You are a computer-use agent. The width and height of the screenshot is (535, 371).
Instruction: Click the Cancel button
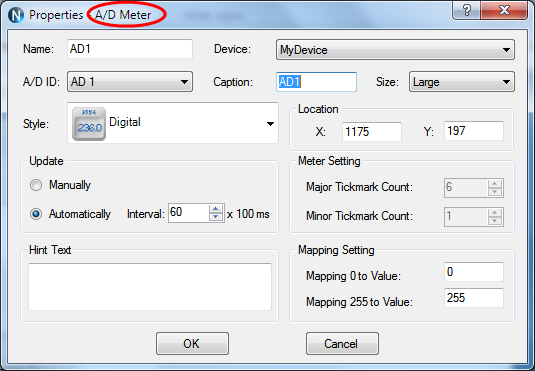click(342, 343)
